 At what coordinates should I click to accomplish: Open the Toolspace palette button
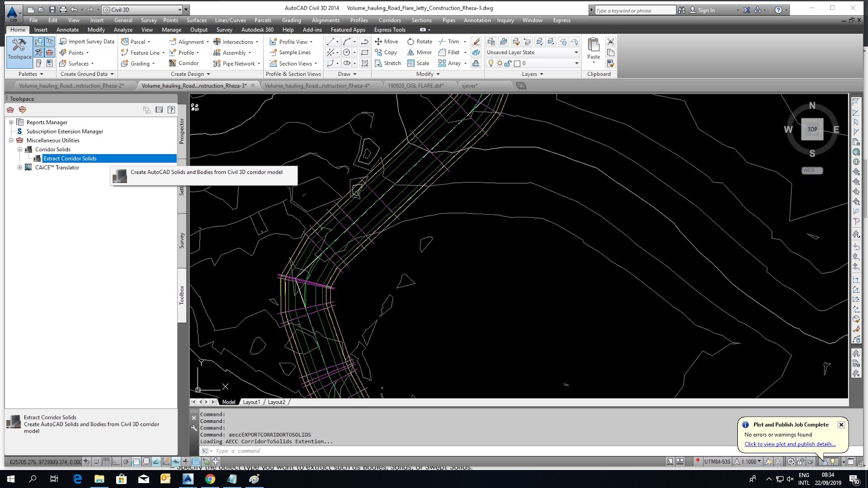tap(19, 49)
